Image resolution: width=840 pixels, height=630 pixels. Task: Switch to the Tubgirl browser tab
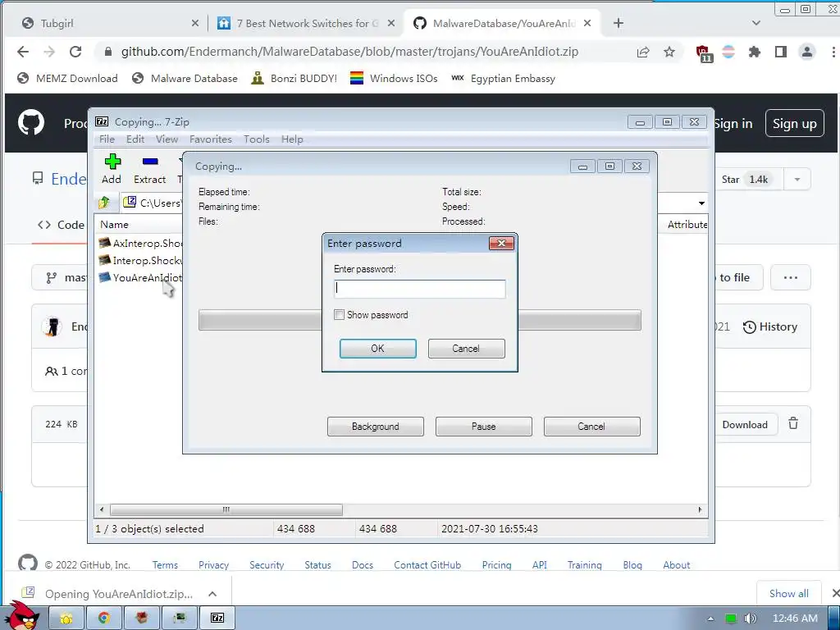pos(107,23)
